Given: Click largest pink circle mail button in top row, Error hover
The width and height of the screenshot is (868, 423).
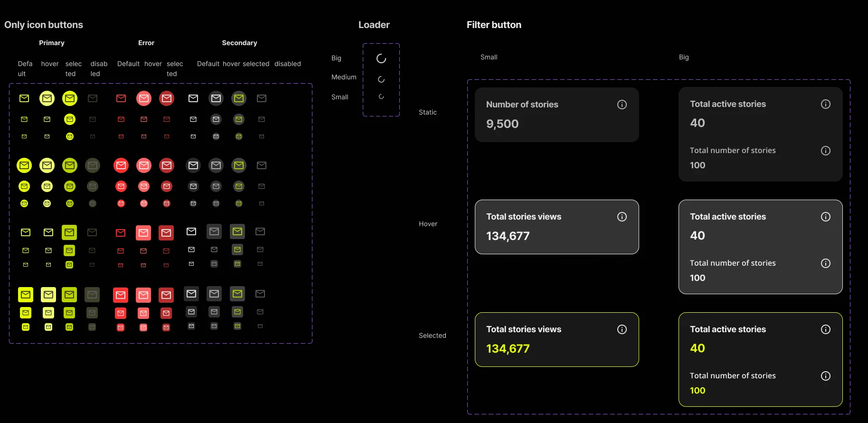Looking at the screenshot, I should pos(144,98).
